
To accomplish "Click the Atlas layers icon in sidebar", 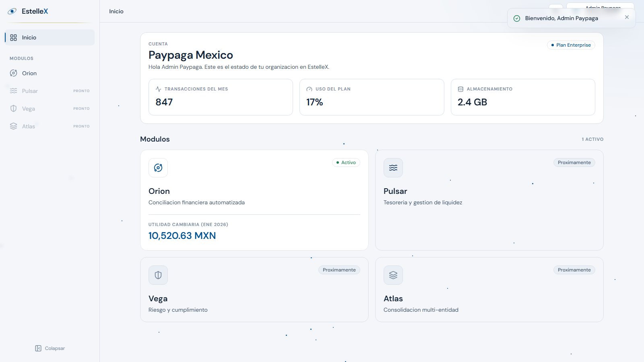I will tap(13, 126).
